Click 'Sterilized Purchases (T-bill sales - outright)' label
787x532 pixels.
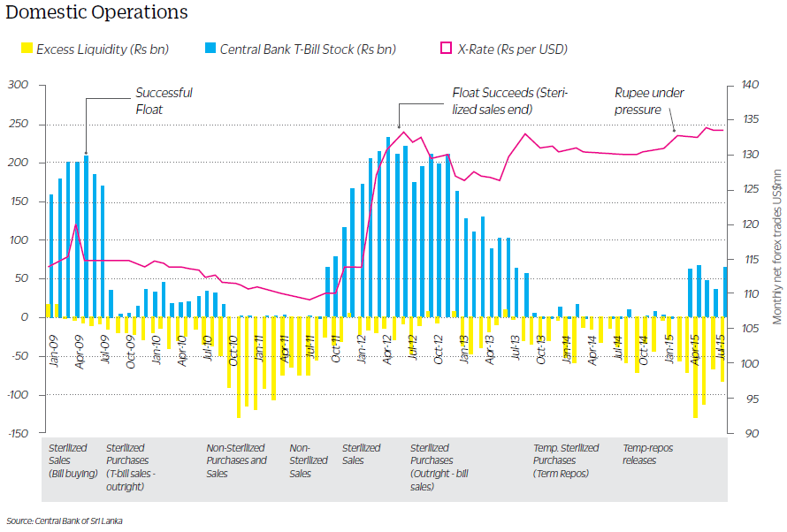coord(131,467)
